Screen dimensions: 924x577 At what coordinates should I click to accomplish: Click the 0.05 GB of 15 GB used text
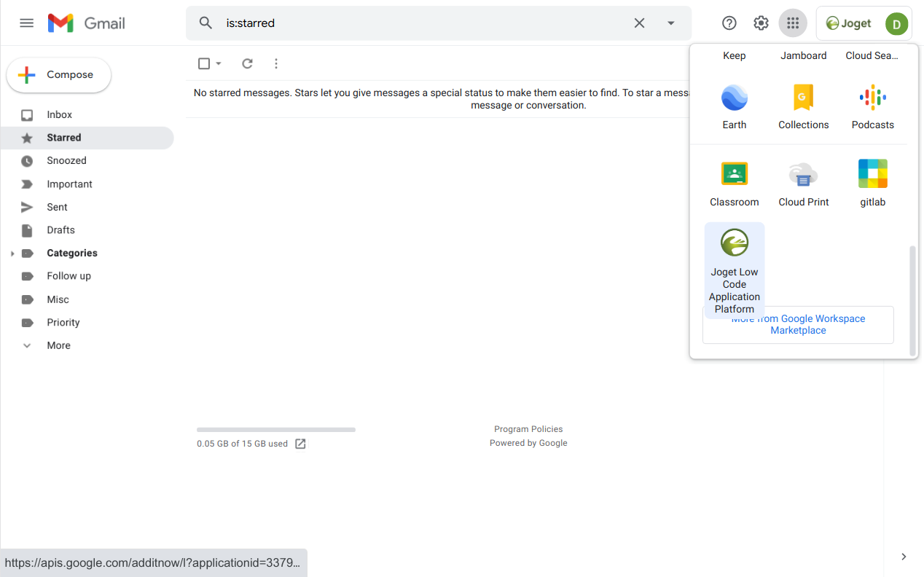pos(242,444)
